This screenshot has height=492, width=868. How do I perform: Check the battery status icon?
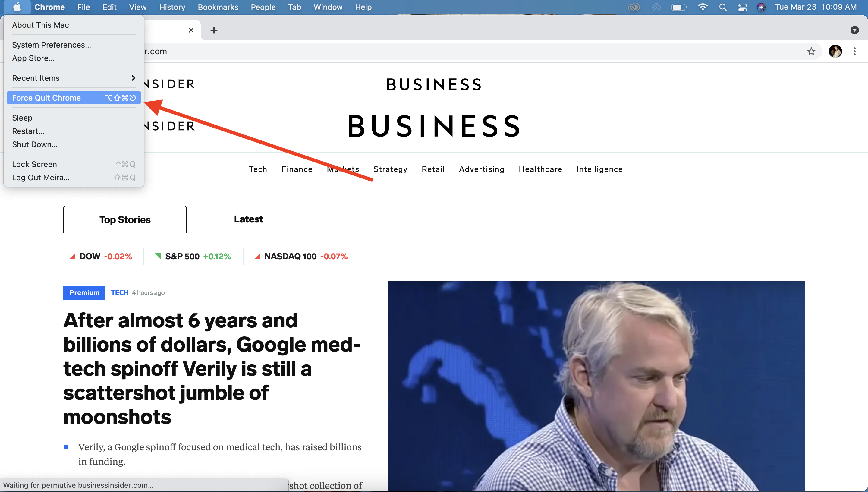point(678,7)
